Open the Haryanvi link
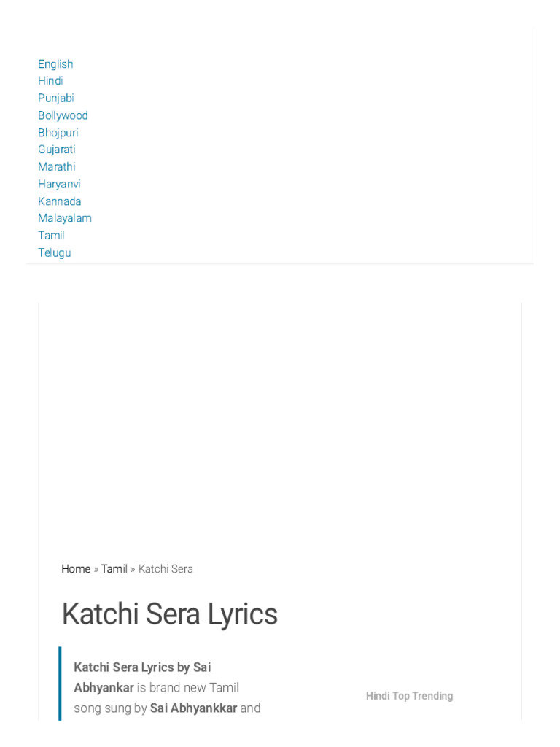 [x=59, y=184]
